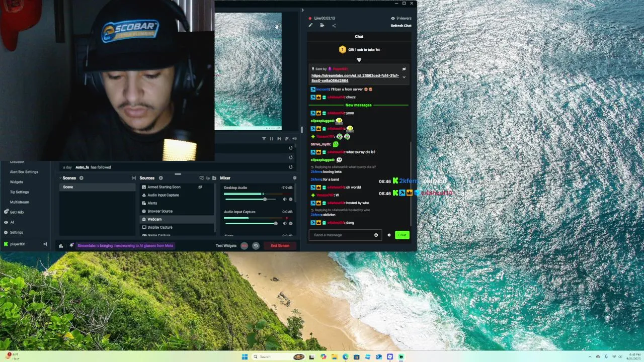Image resolution: width=644 pixels, height=362 pixels.
Task: Toggle scene transition icon beside Scenes
Action: click(x=133, y=178)
